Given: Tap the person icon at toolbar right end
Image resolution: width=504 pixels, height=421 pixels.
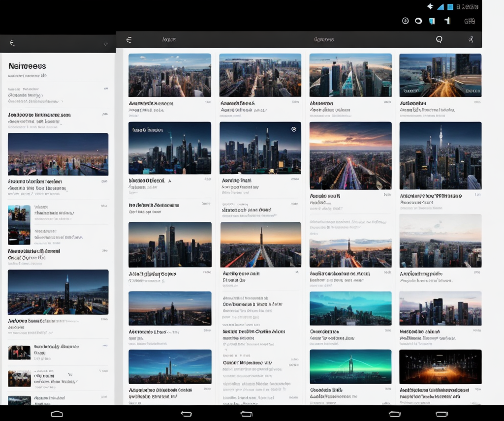Looking at the screenshot, I should 471,39.
